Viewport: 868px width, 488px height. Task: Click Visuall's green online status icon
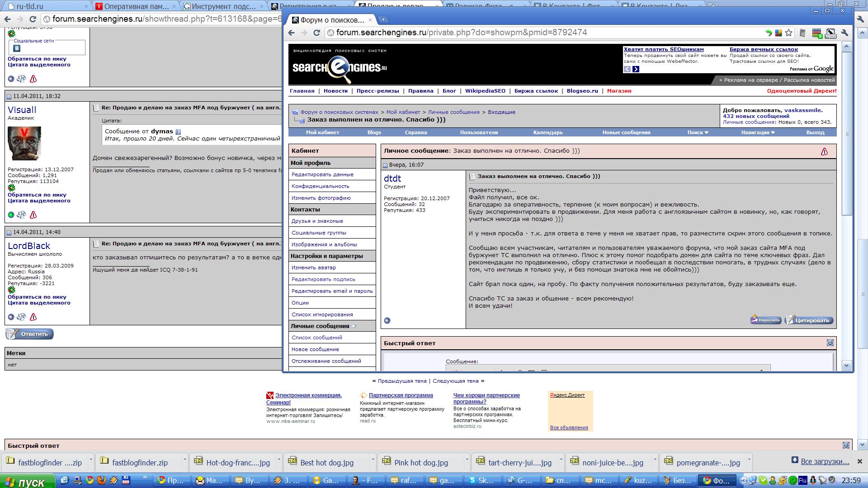click(x=11, y=215)
